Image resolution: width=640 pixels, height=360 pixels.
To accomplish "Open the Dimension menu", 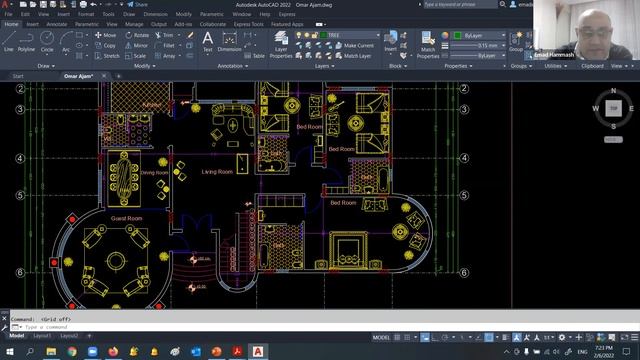I will pos(155,14).
